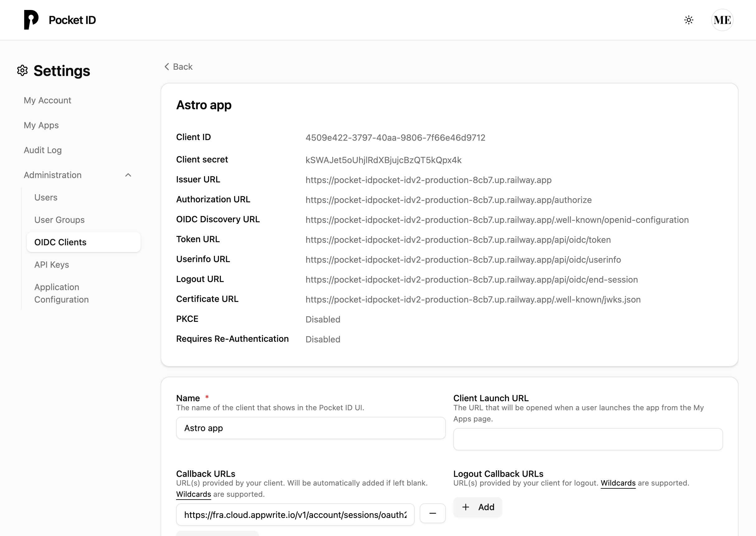The width and height of the screenshot is (756, 536).
Task: Click the Astro app card heading
Action: point(204,105)
